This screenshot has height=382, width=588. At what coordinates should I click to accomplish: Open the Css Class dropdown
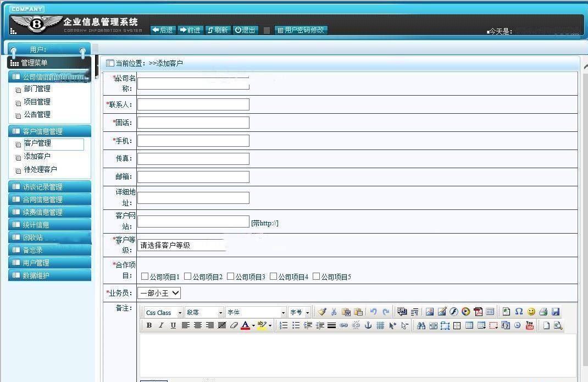click(163, 312)
